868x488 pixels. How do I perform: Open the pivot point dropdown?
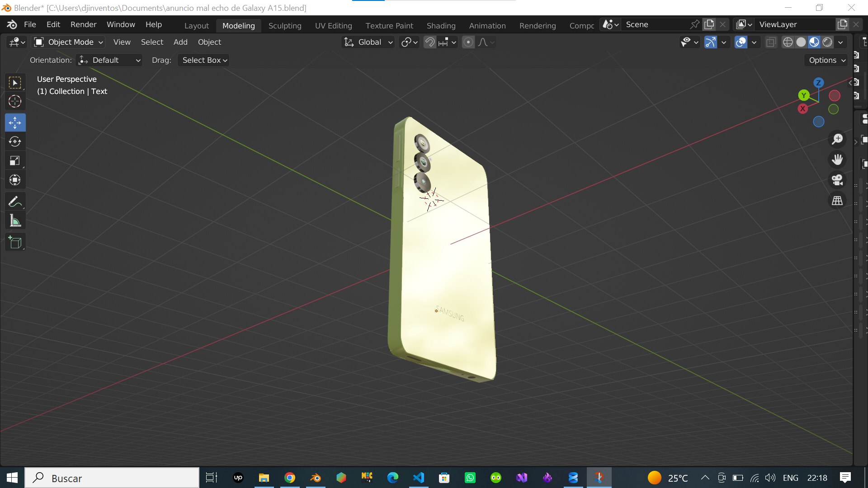tap(410, 42)
